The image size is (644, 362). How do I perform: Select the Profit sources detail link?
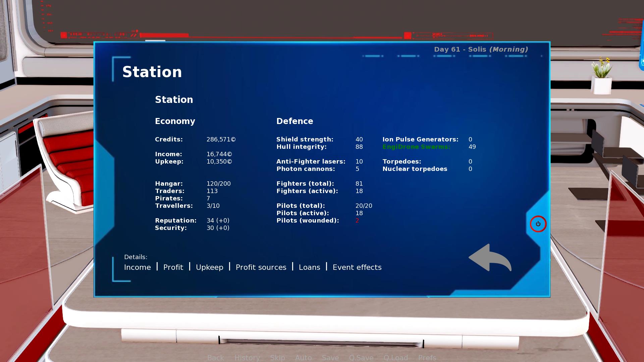[x=261, y=267]
